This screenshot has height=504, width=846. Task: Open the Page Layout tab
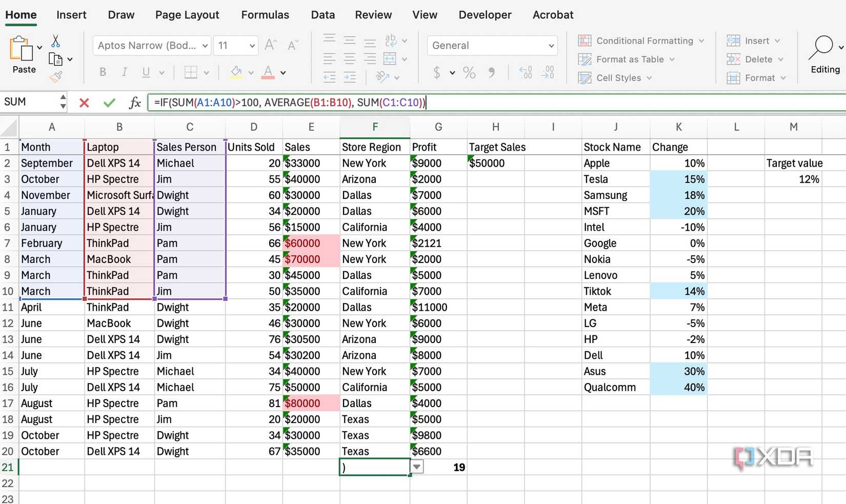coord(187,15)
